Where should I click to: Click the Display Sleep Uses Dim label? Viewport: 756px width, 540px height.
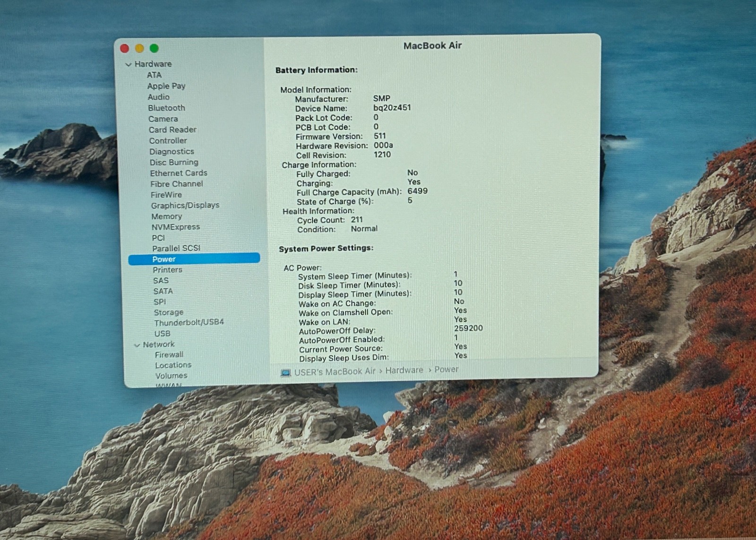point(344,358)
